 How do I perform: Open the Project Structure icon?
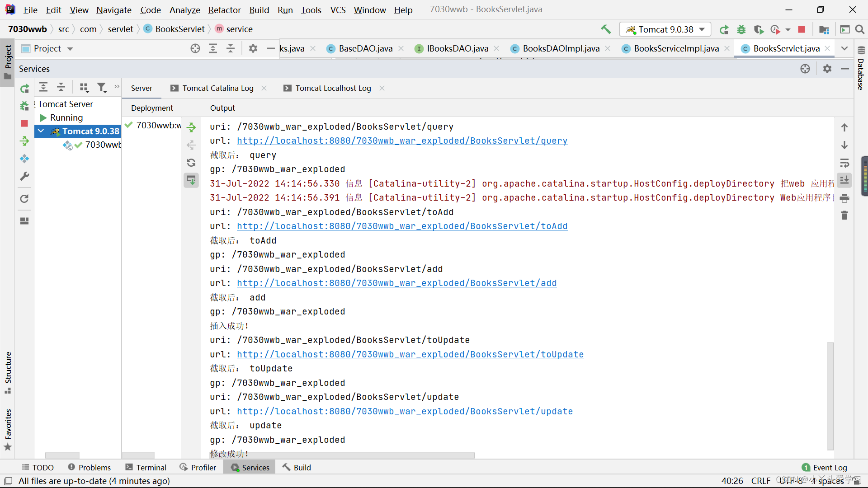824,29
